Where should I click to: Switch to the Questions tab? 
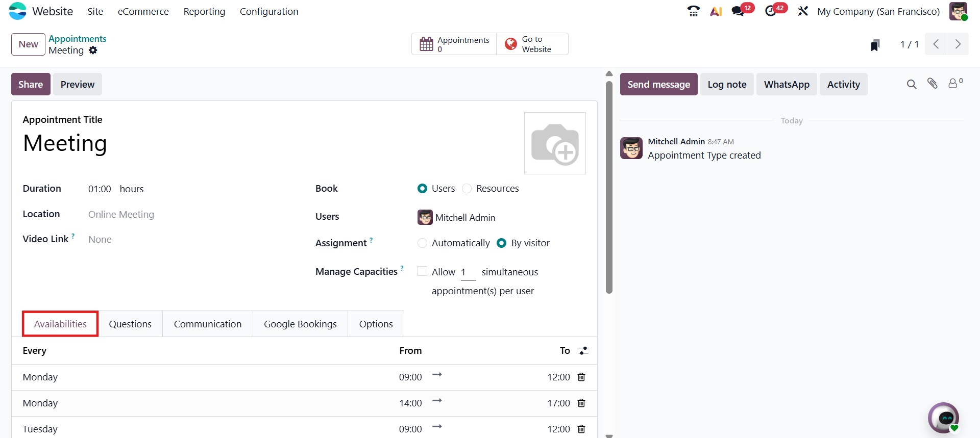[x=130, y=324]
